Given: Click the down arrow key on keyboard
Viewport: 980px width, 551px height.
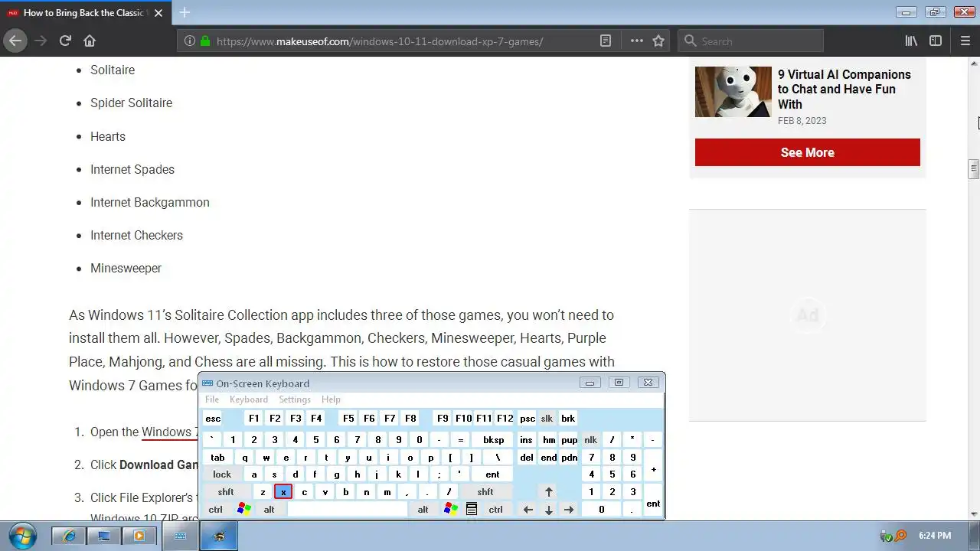Looking at the screenshot, I should (x=549, y=510).
